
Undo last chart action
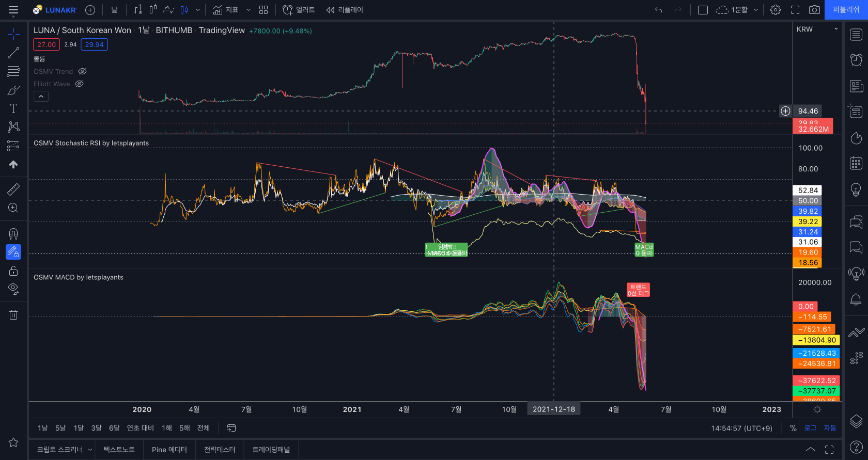pyautogui.click(x=658, y=10)
